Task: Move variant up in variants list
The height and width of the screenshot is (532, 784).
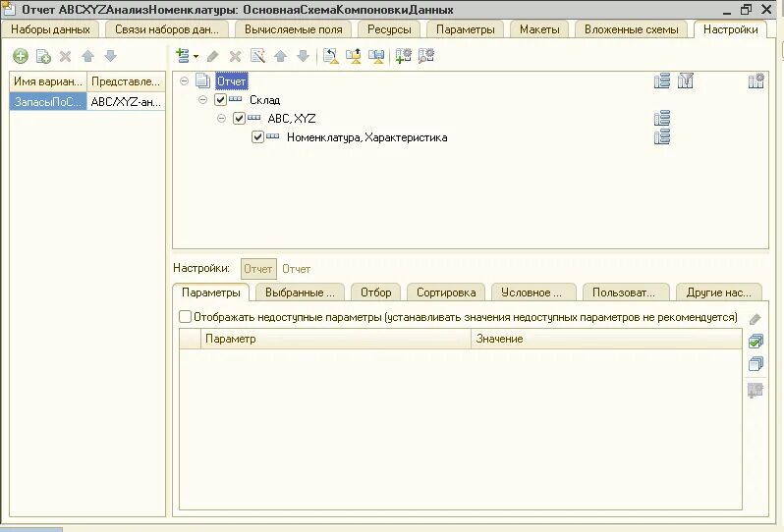Action: 88,56
